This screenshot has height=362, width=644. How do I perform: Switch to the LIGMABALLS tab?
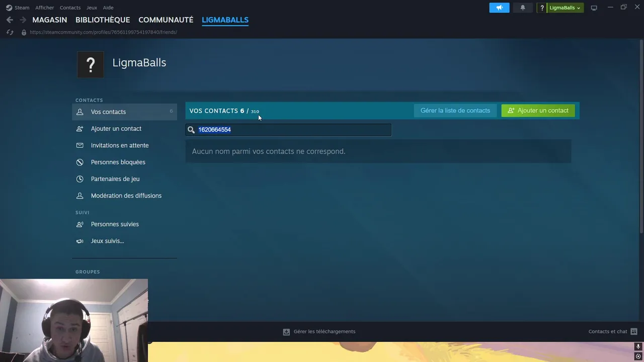click(225, 20)
